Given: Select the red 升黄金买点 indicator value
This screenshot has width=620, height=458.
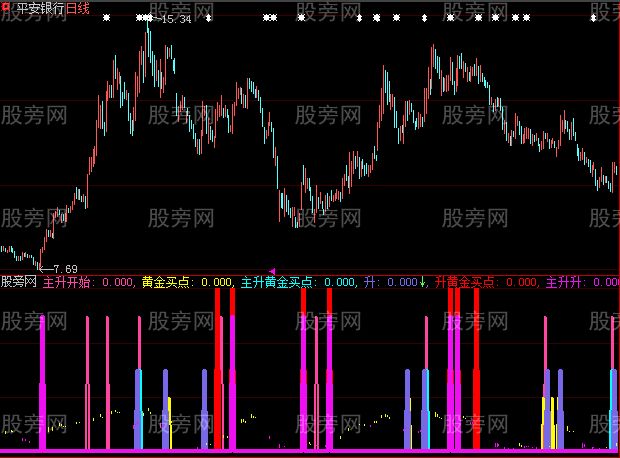Looking at the screenshot, I should [486, 282].
